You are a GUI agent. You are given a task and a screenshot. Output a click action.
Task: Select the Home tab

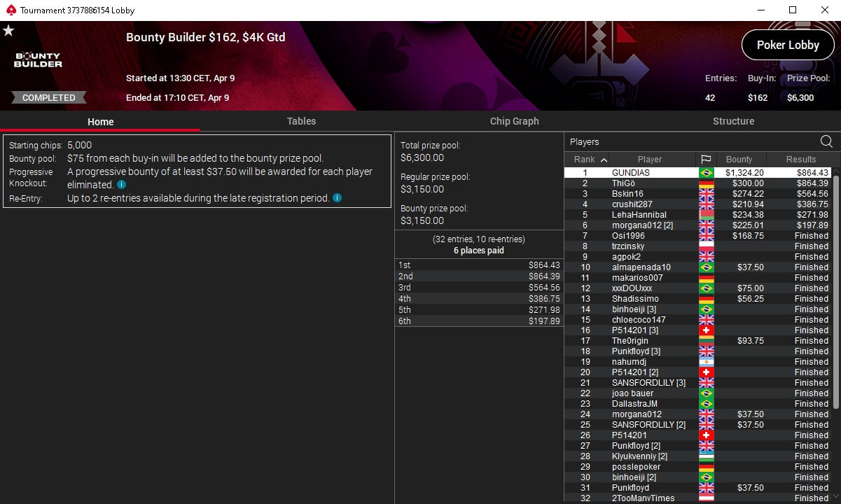(100, 122)
